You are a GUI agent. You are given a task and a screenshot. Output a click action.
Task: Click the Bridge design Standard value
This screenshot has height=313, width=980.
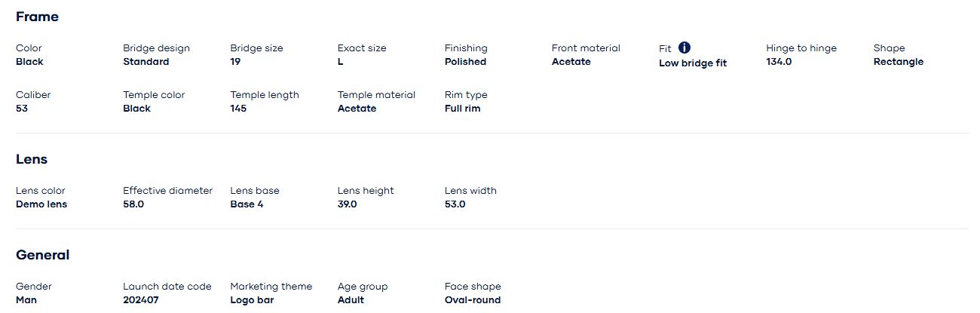tap(145, 62)
